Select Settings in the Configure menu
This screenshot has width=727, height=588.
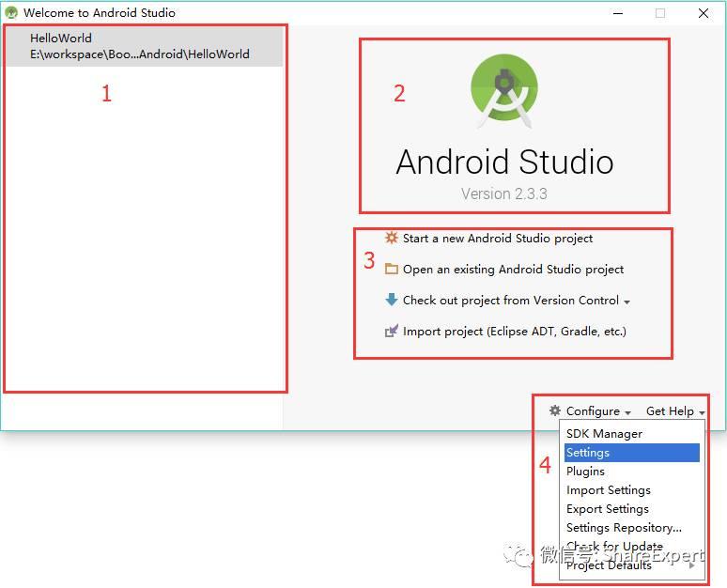(631, 453)
